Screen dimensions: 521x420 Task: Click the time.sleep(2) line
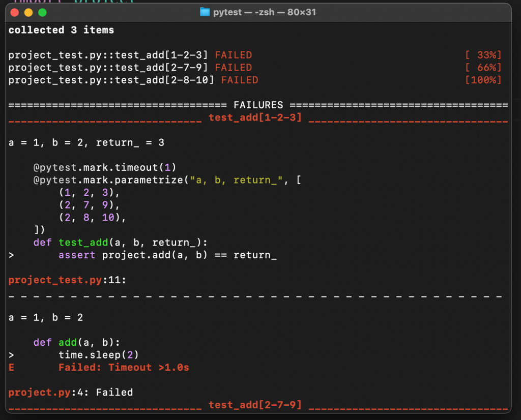[x=98, y=355]
